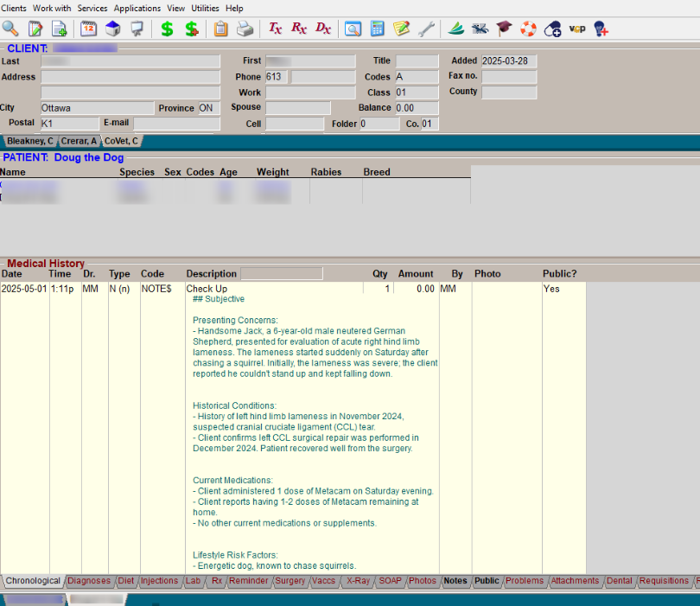Click the Balance field showing 0.00
Screen dimensions: 700x606
[x=417, y=107]
